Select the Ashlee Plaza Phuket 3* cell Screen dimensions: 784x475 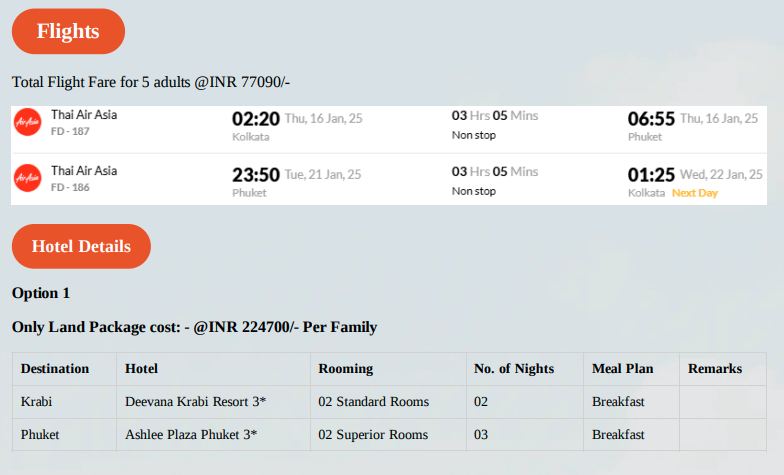coord(214,434)
